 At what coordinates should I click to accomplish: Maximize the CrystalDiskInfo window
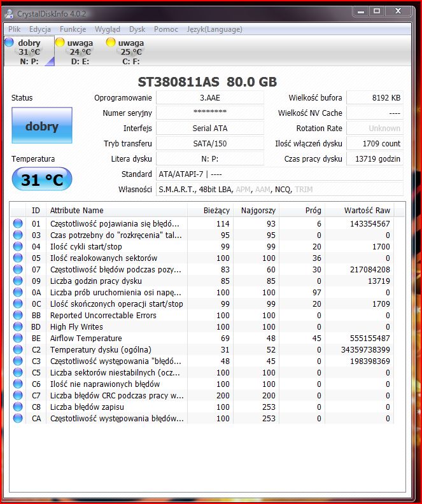click(377, 11)
